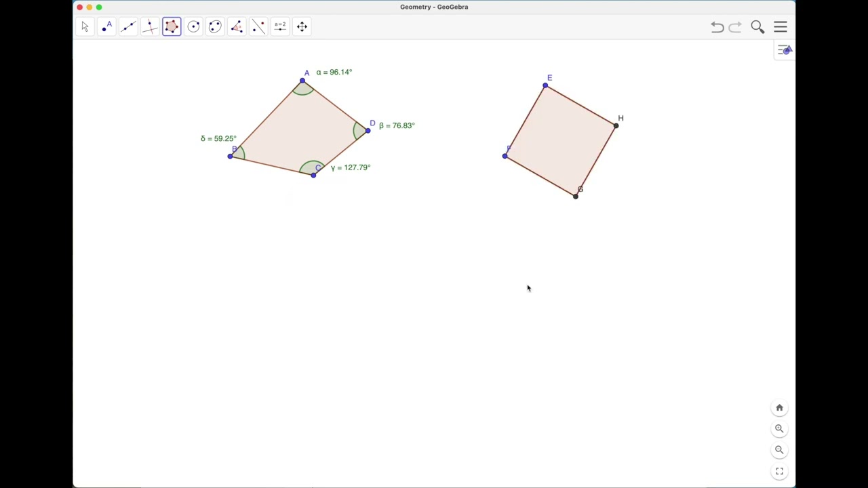
Task: Toggle the style bar button
Action: click(785, 50)
